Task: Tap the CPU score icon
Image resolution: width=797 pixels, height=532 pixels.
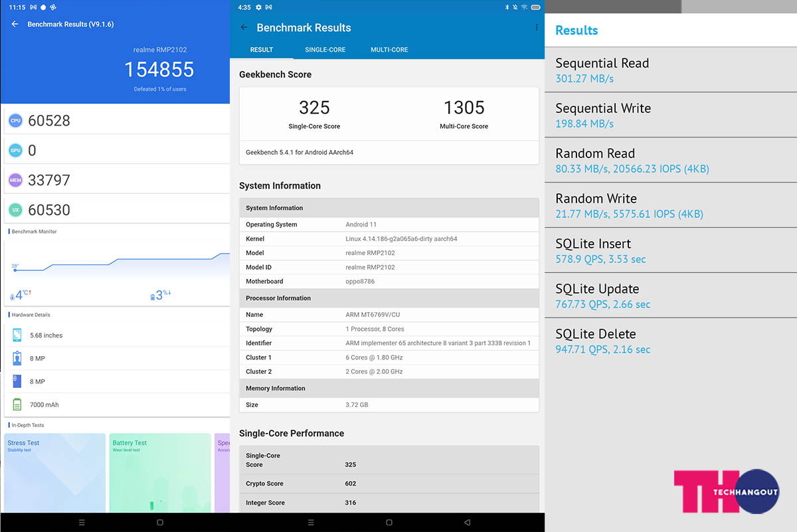Action: [15, 120]
